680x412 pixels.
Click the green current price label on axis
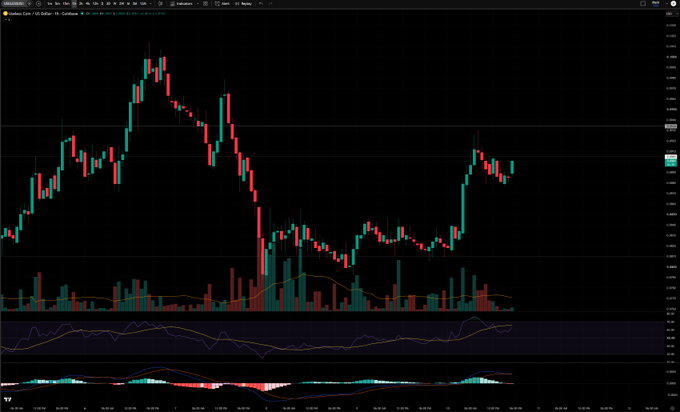[670, 163]
